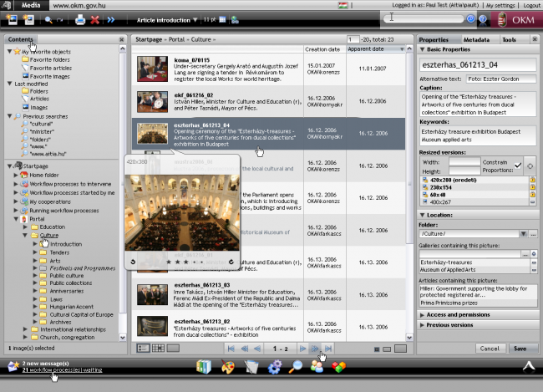Sort by the Apparent date column

(x=376, y=49)
